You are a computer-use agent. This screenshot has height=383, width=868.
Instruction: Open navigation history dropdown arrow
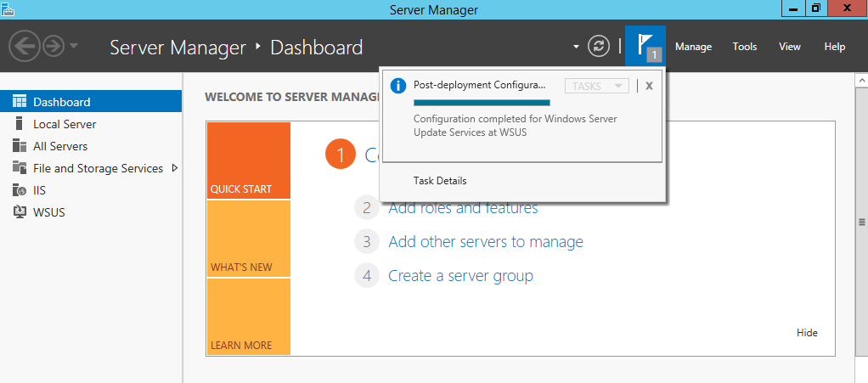point(74,47)
